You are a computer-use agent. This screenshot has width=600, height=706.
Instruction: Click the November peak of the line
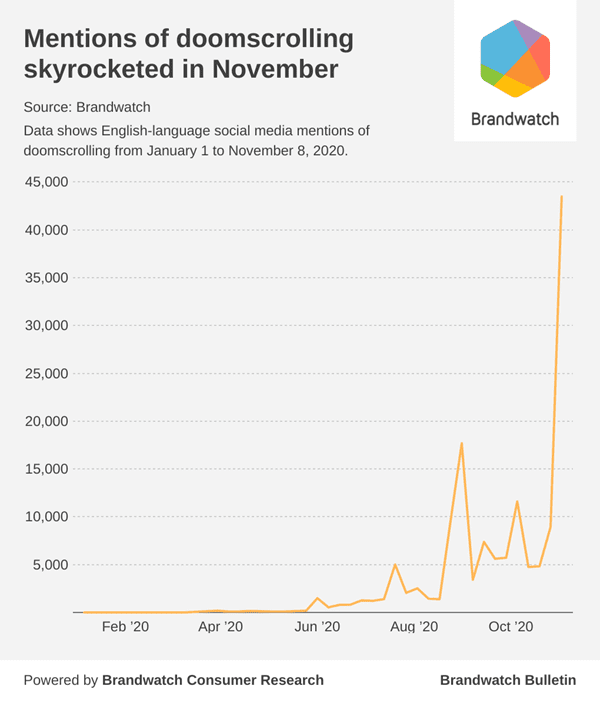561,197
